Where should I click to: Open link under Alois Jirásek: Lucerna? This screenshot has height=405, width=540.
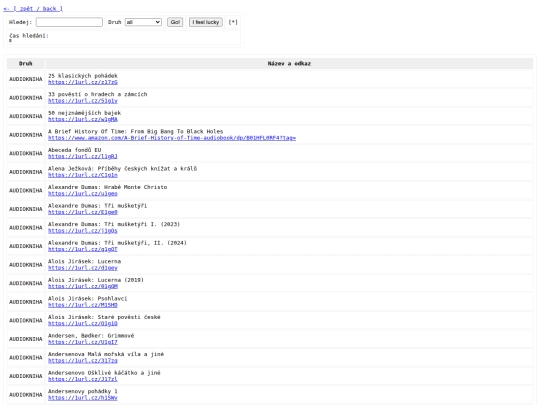83,268
